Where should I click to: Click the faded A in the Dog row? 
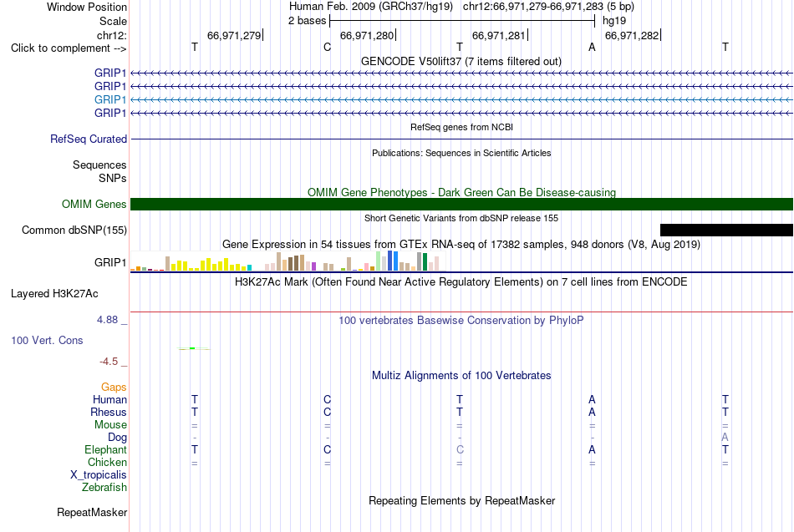(725, 438)
